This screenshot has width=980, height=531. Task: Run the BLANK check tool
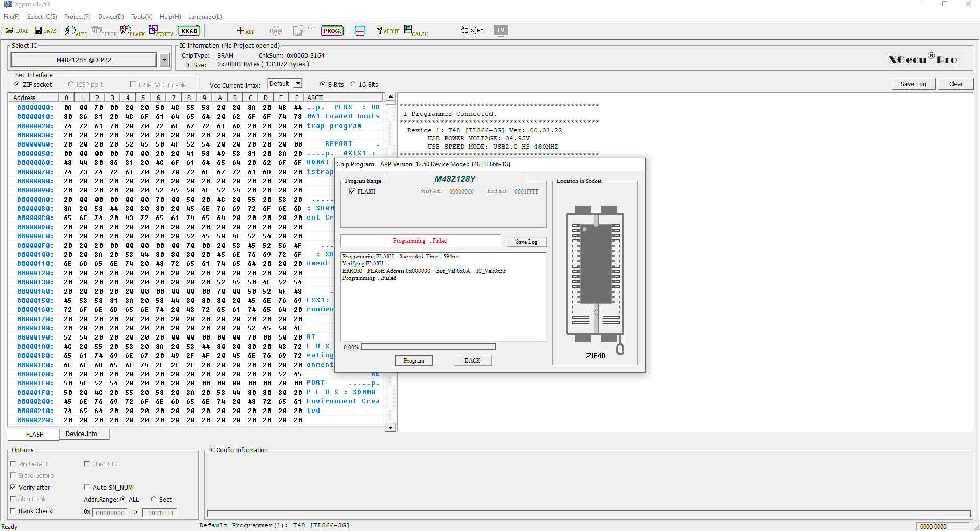click(x=132, y=31)
